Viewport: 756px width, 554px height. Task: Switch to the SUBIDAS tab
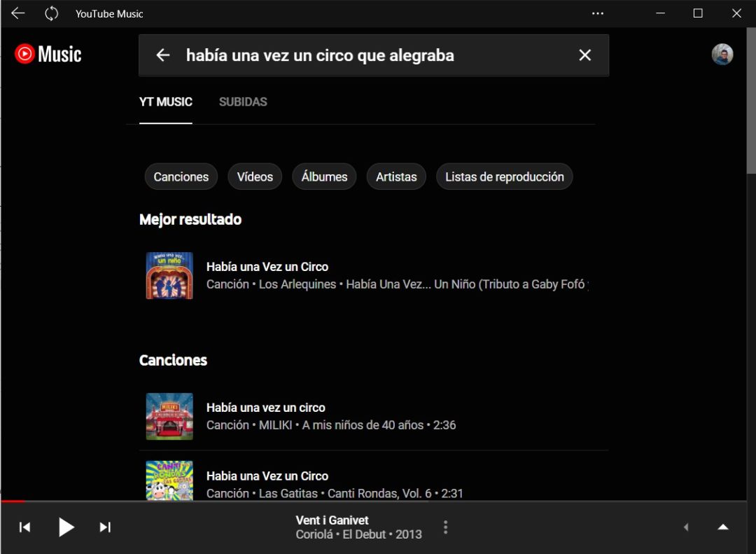tap(243, 102)
